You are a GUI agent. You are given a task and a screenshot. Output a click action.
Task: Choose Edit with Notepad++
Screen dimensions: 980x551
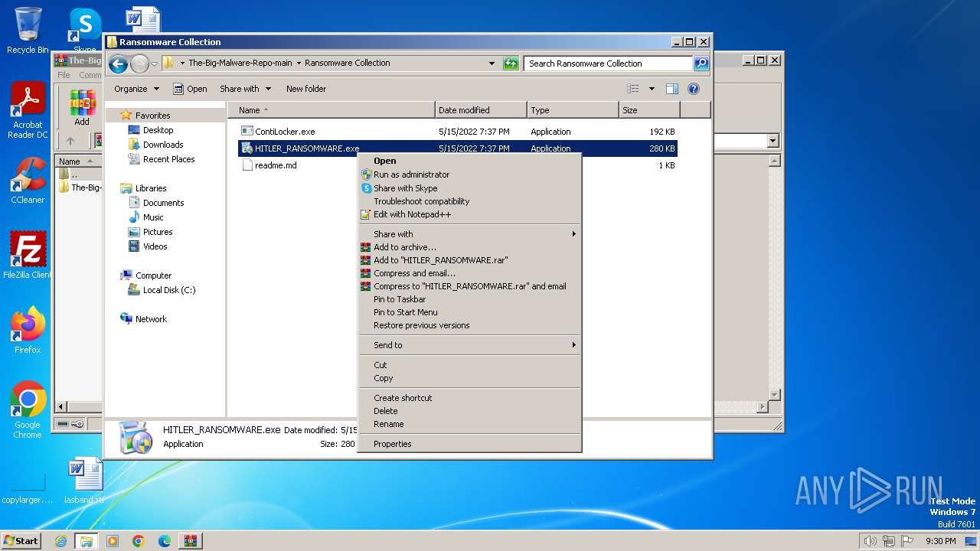coord(469,214)
